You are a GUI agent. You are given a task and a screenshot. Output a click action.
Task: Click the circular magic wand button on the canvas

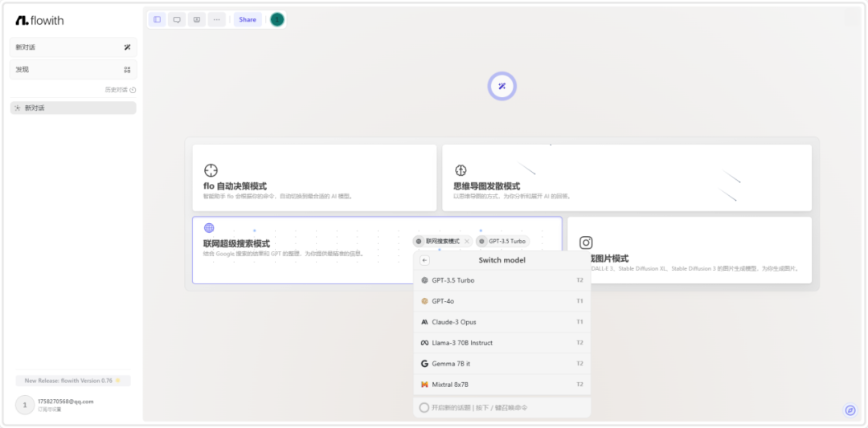coord(502,86)
